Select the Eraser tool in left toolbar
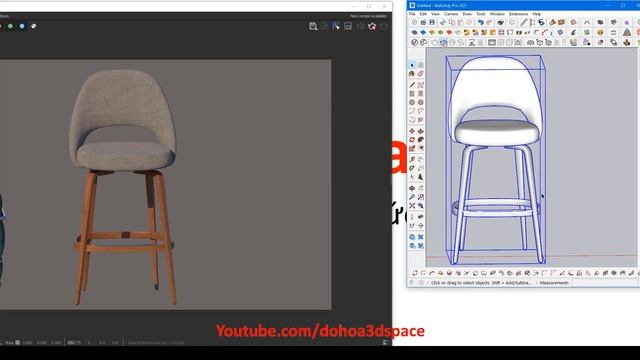Viewport: 640px width, 360px height. (420, 74)
